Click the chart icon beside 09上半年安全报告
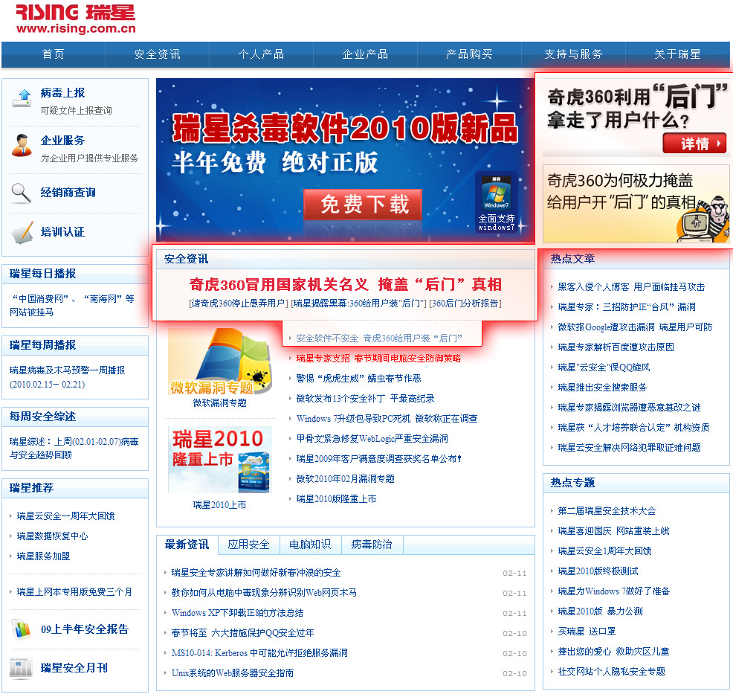Viewport: 733px width, 700px height. 21,629
